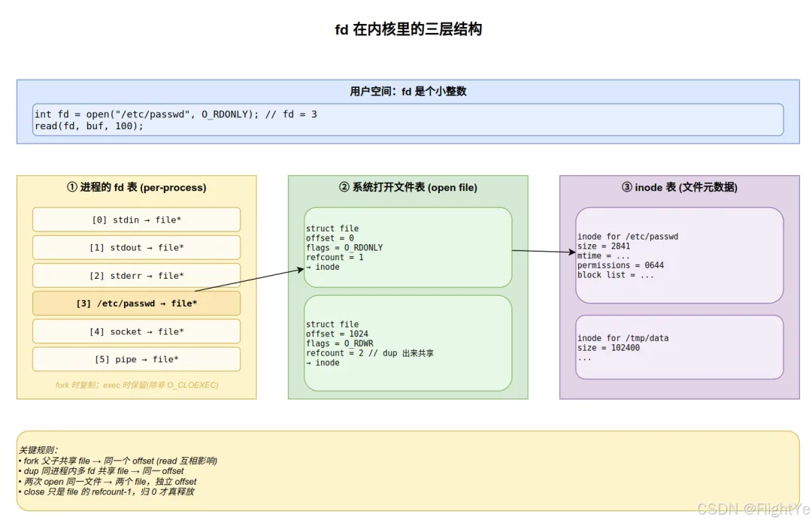The image size is (812, 523).
Task: Click the title "fd 在内核里的三层结构"
Action: tap(408, 29)
